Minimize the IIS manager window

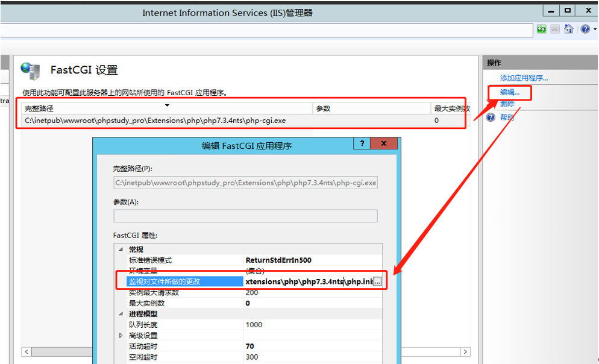551,11
